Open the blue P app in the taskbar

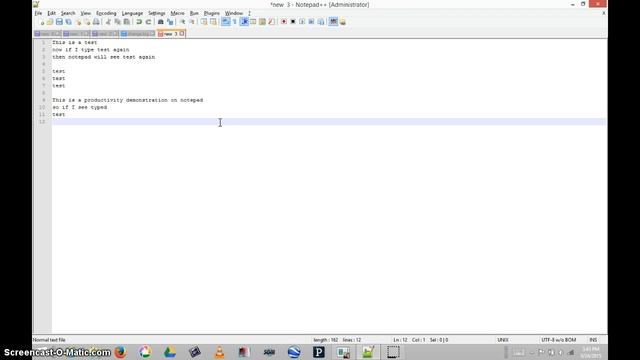coord(319,352)
